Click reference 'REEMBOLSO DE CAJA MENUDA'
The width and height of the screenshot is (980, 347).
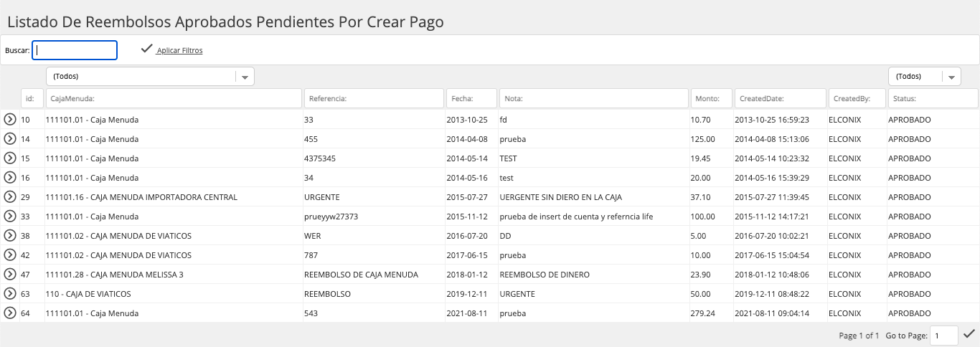361,275
